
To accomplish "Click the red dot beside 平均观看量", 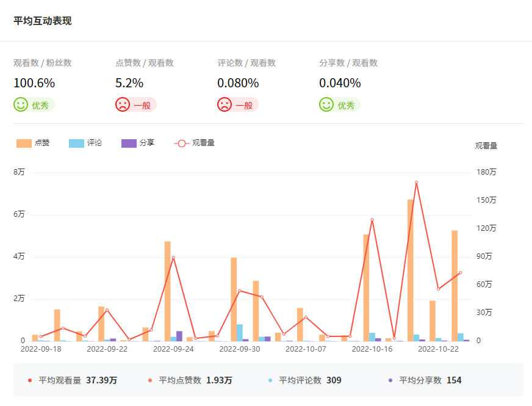I will tap(30, 380).
